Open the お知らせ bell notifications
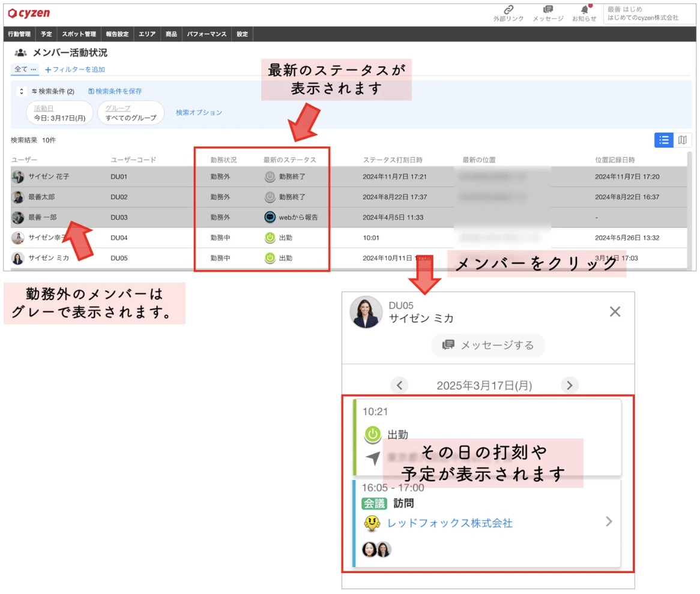This screenshot has width=700, height=594. [x=584, y=14]
